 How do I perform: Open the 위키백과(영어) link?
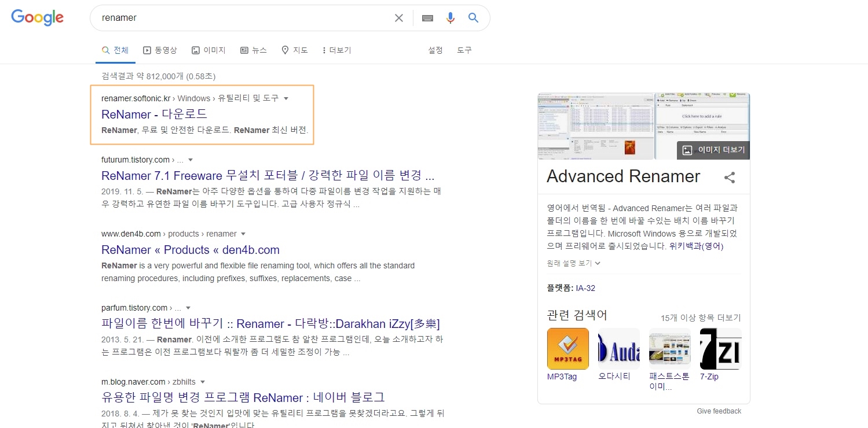696,246
